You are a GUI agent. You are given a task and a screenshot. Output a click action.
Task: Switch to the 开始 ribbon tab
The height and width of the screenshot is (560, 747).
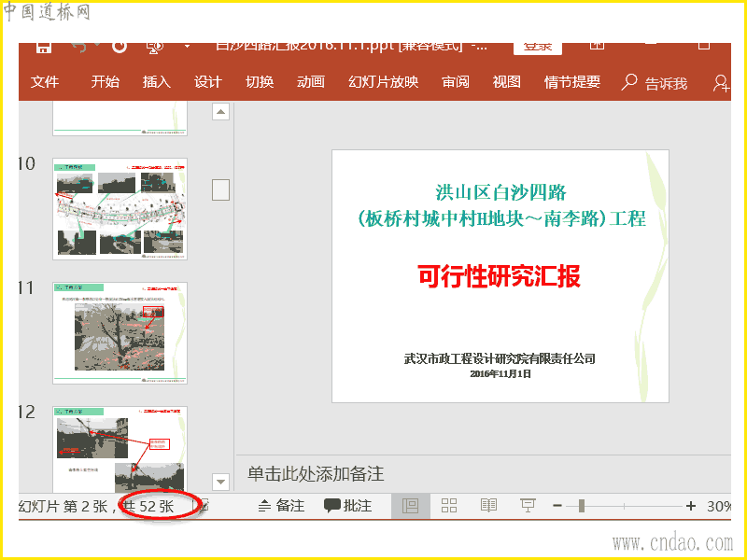[106, 82]
